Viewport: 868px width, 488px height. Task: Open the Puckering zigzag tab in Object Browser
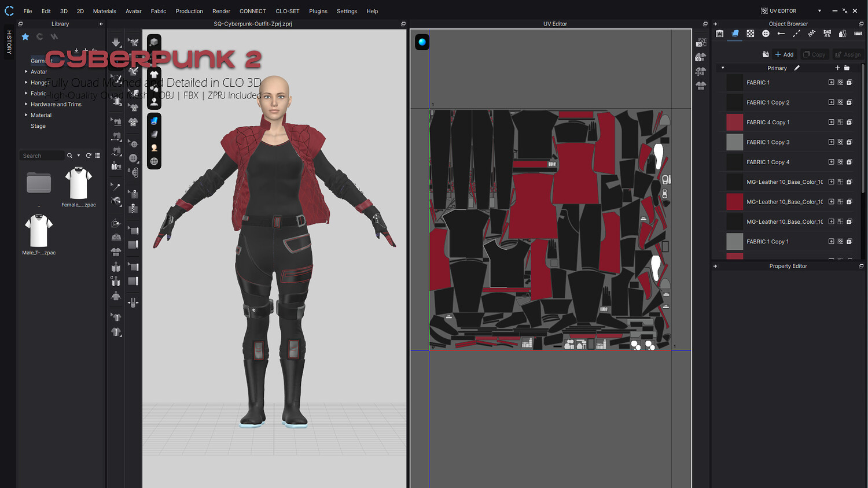812,34
